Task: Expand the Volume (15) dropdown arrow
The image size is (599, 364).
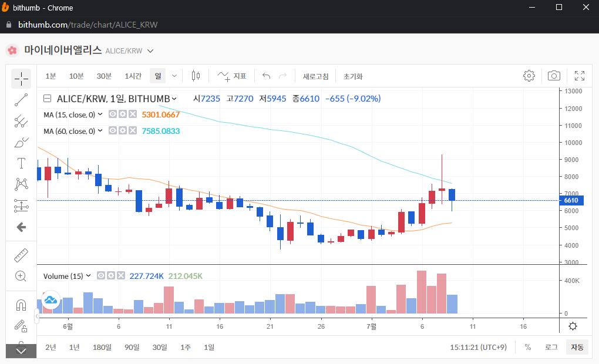Action: 88,275
